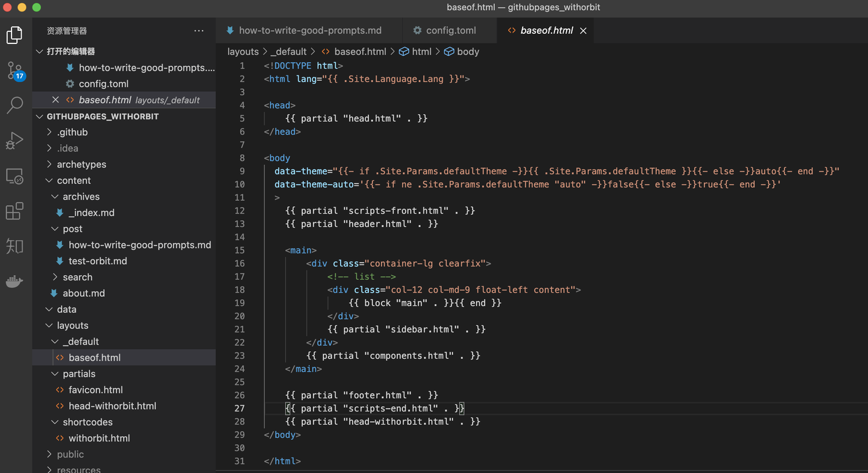
Task: Switch to how-to-write-good-prompts.md tab
Action: click(310, 30)
